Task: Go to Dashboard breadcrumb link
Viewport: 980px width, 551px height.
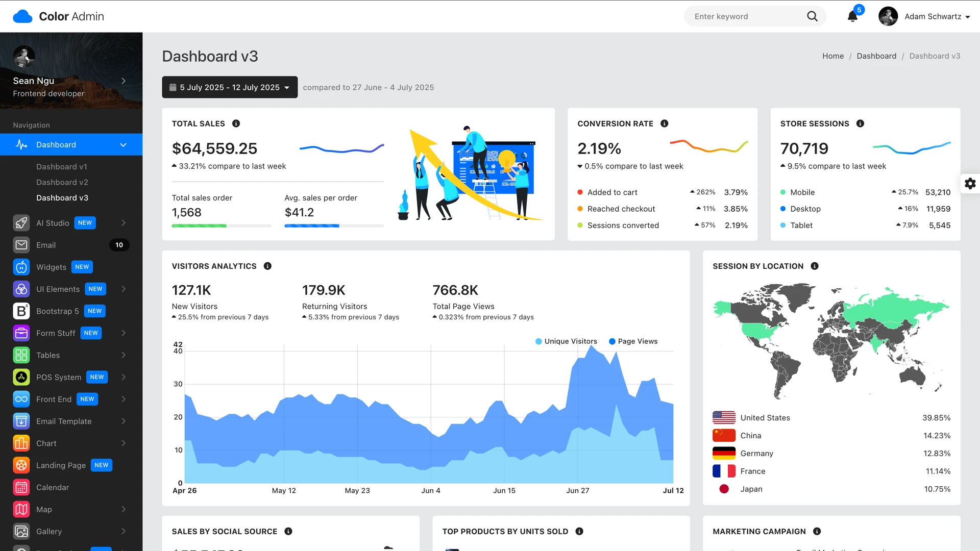Action: 876,56
